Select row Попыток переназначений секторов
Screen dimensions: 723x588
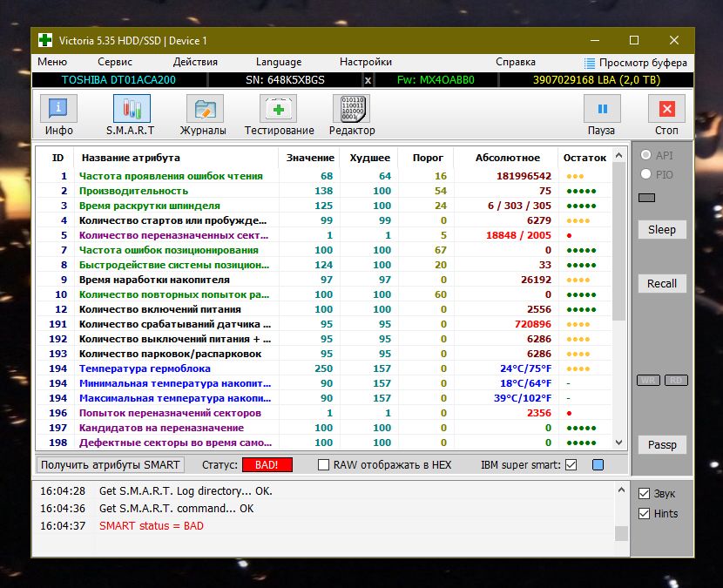pos(324,413)
